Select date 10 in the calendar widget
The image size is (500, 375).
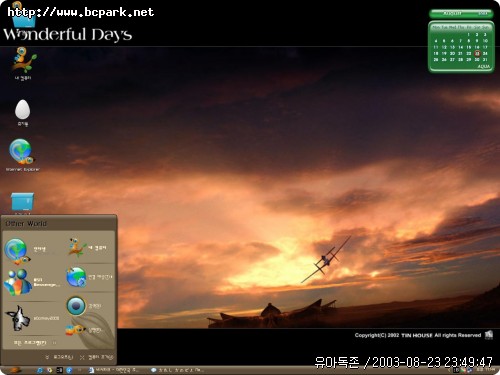coord(485,41)
